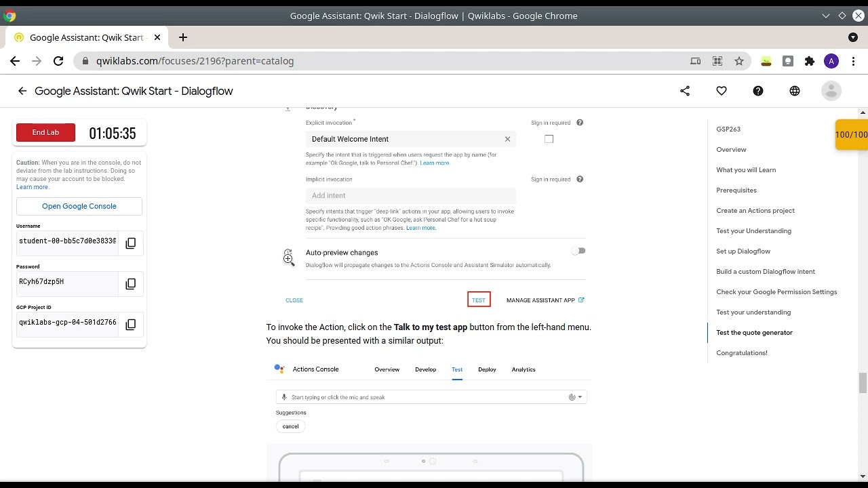Screen dimensions: 868x488
Task: Jump to first Test your Understanding section
Action: 753,230
